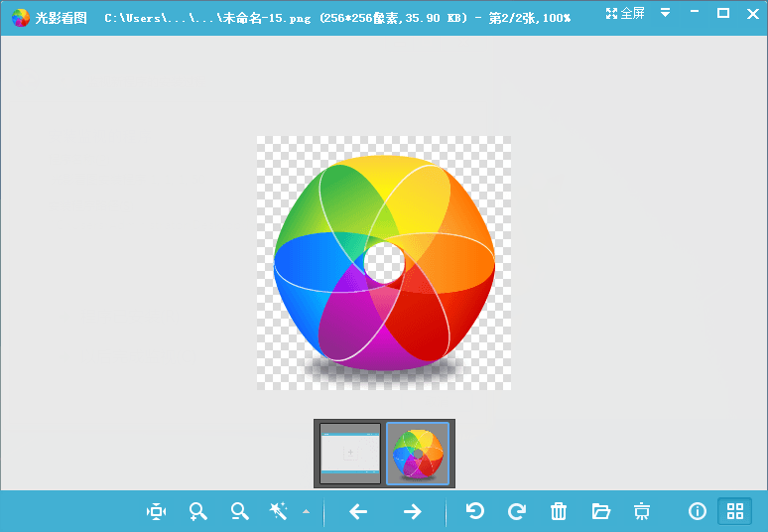Rotate the image counterclockwise

point(474,511)
